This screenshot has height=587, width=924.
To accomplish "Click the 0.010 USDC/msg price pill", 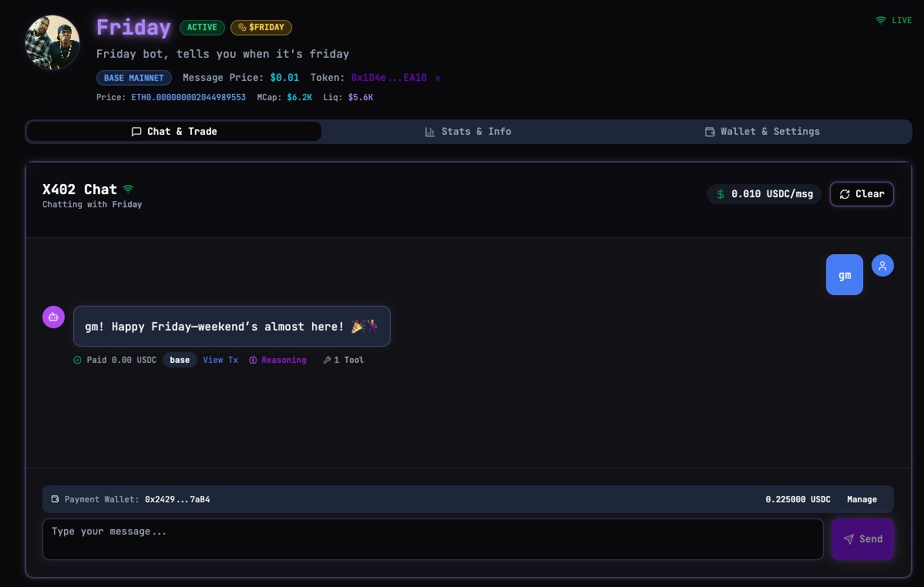I will [764, 193].
